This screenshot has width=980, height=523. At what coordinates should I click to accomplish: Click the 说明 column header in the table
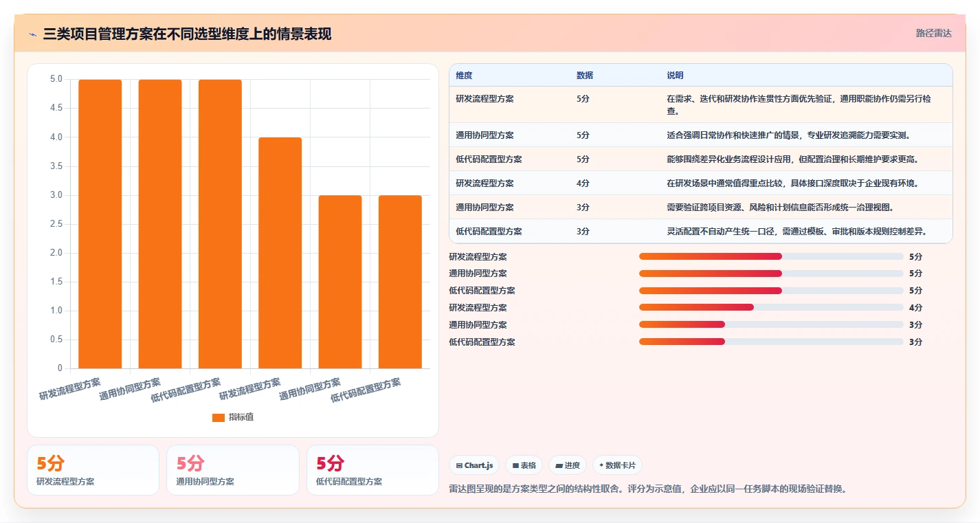675,76
